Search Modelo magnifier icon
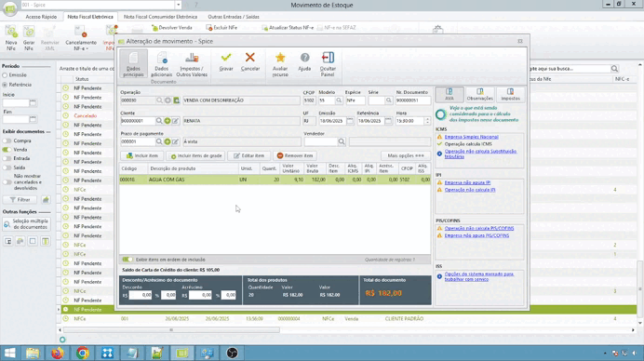644x361 pixels. [339, 100]
